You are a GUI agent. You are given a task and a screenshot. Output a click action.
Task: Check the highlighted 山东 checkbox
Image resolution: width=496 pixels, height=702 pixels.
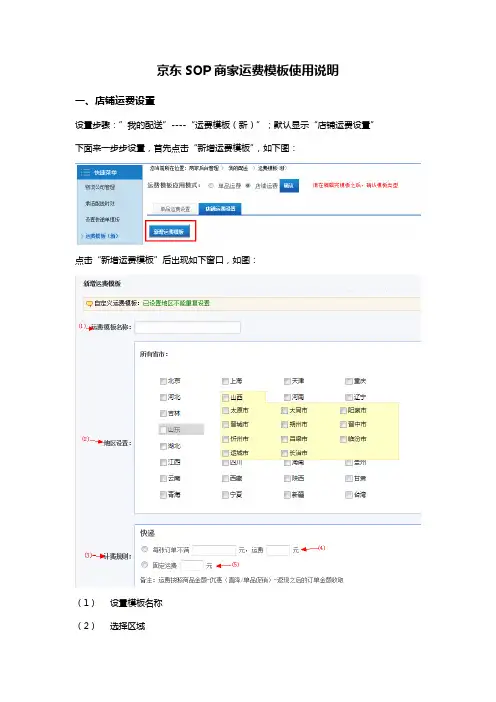point(163,430)
